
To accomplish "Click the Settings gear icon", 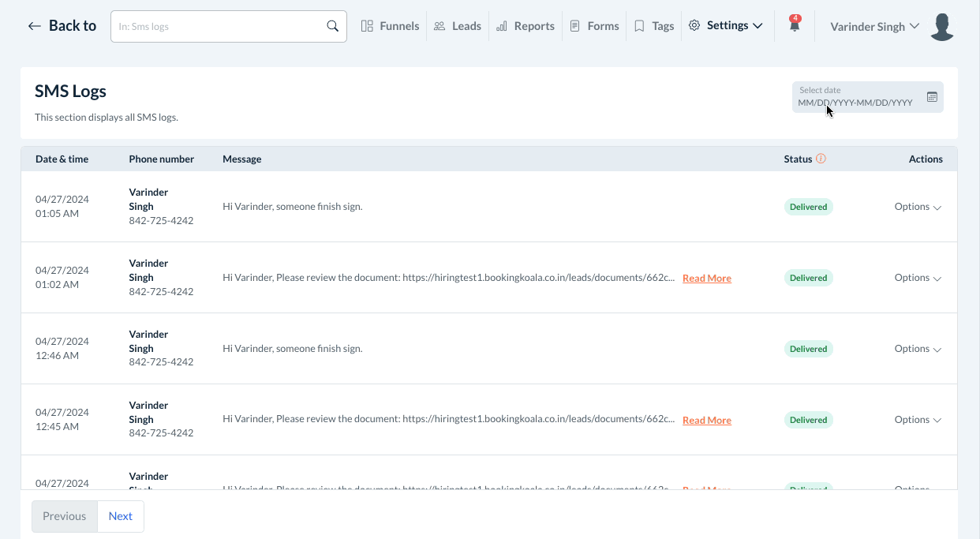I will pyautogui.click(x=694, y=26).
